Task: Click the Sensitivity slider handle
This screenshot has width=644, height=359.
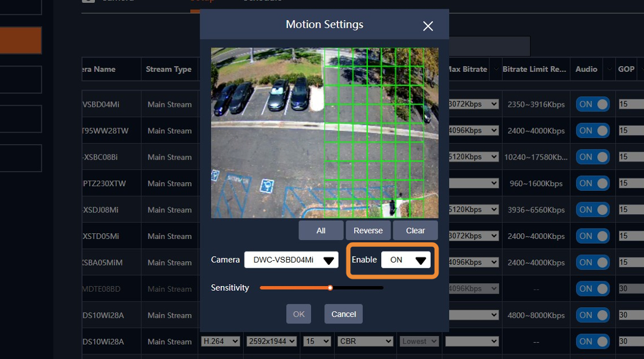Action: tap(330, 288)
